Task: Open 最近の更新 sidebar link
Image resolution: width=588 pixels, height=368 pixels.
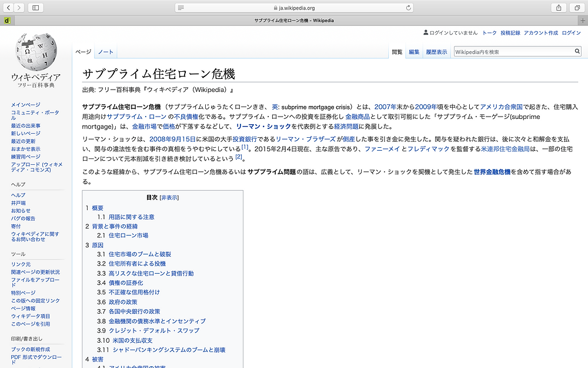Action: coord(24,141)
